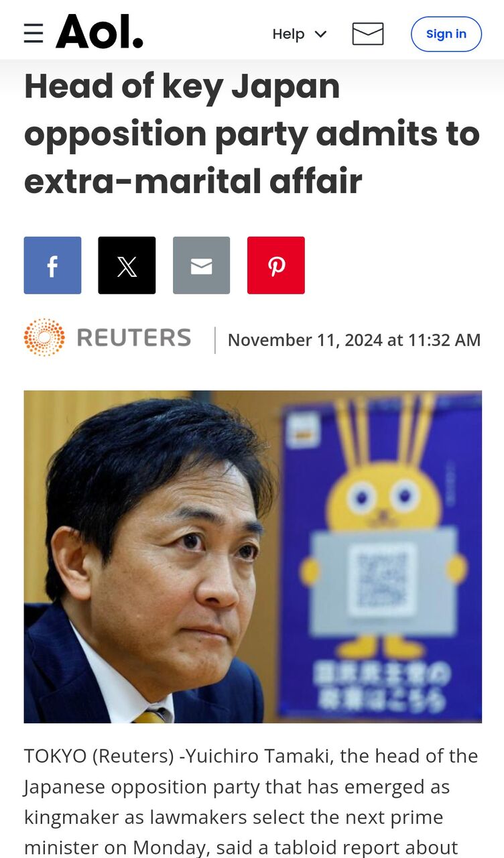Click the Aol. logo

99,32
